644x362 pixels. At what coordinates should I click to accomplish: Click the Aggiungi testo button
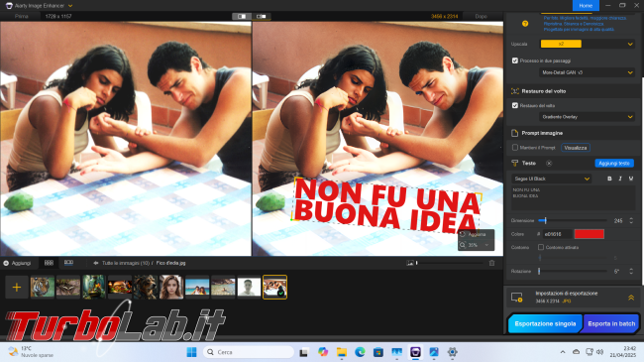pyautogui.click(x=614, y=164)
